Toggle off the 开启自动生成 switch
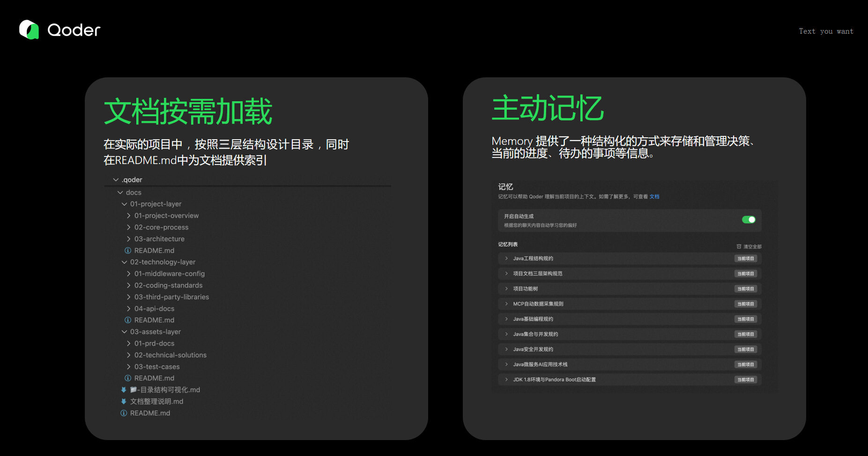This screenshot has width=868, height=456. 749,219
